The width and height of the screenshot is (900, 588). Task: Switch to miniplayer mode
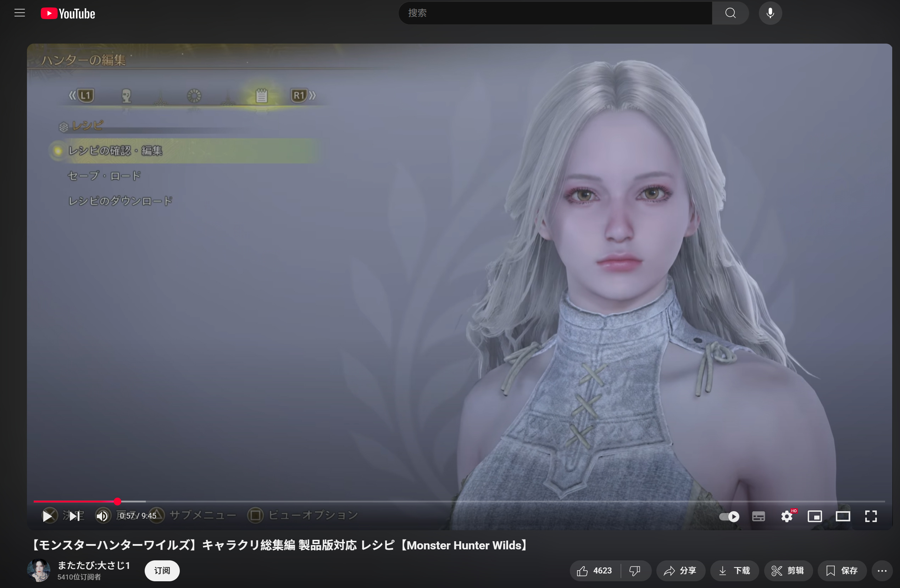tap(815, 516)
